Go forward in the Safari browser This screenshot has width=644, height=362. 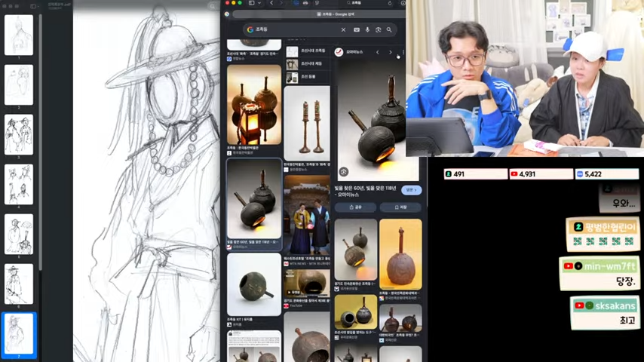(x=281, y=3)
